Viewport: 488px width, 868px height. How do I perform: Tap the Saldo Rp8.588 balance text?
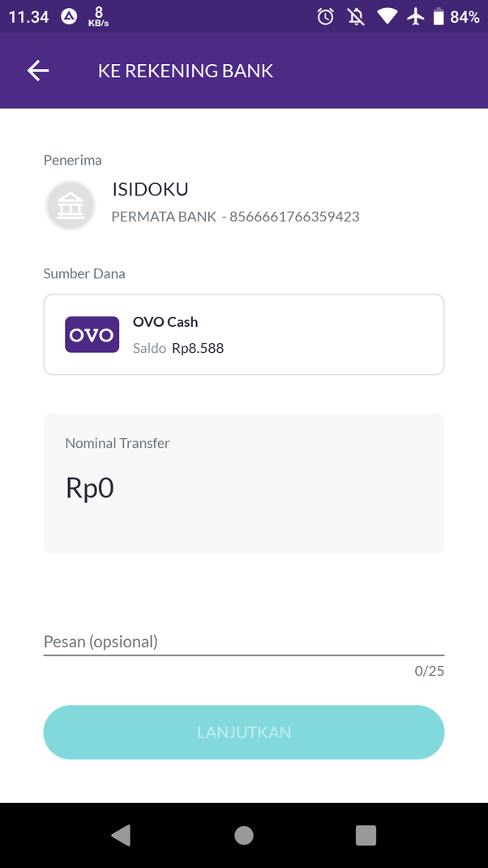178,348
